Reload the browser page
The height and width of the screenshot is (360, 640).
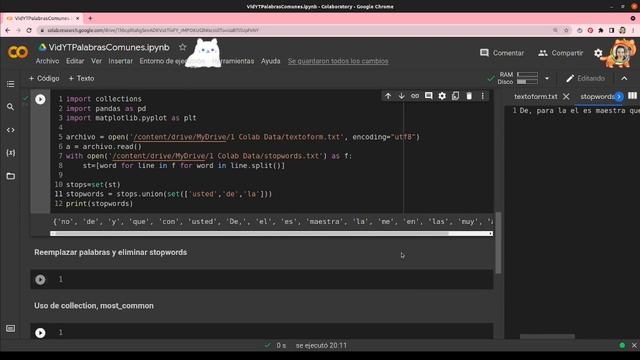coord(29,30)
